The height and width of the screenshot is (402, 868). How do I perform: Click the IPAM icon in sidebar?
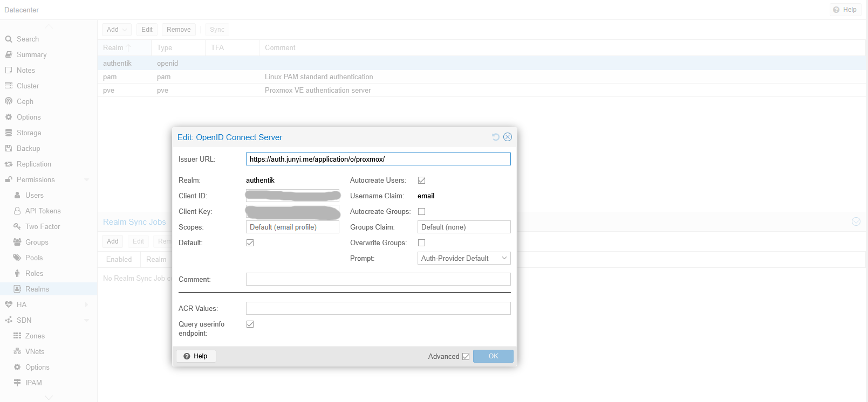click(x=17, y=383)
